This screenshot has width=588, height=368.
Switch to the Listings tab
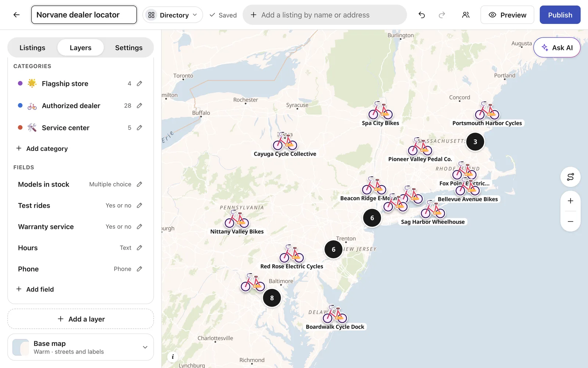pyautogui.click(x=32, y=47)
